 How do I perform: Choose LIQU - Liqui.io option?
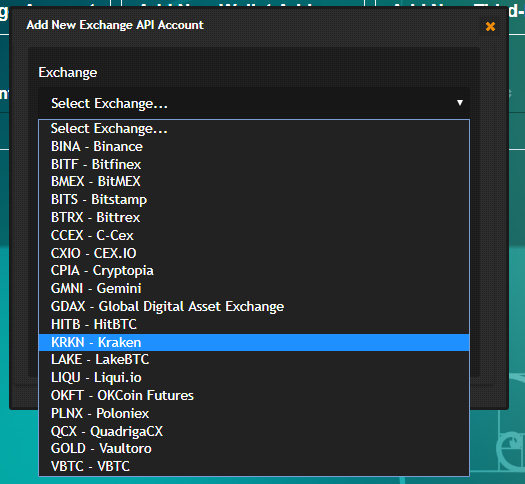coord(254,378)
